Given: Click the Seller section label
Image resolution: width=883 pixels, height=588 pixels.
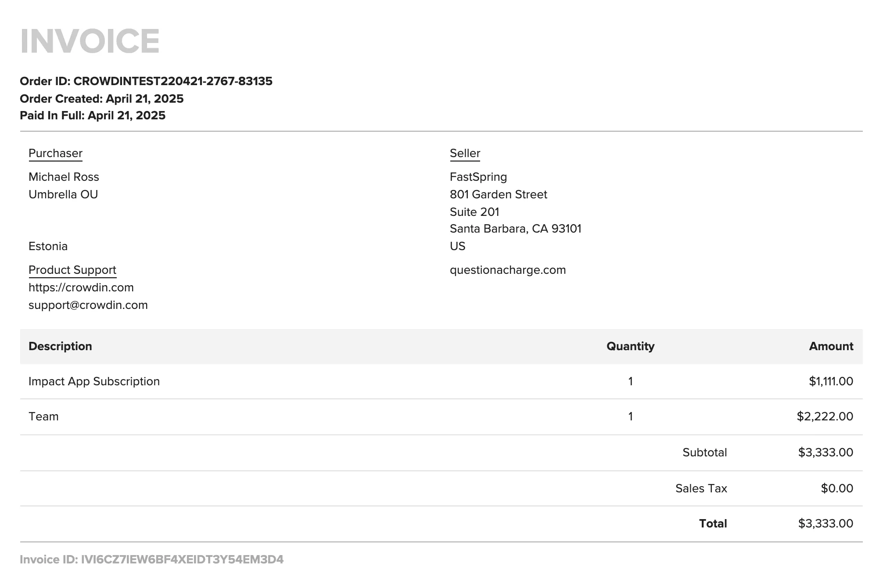Looking at the screenshot, I should point(465,153).
